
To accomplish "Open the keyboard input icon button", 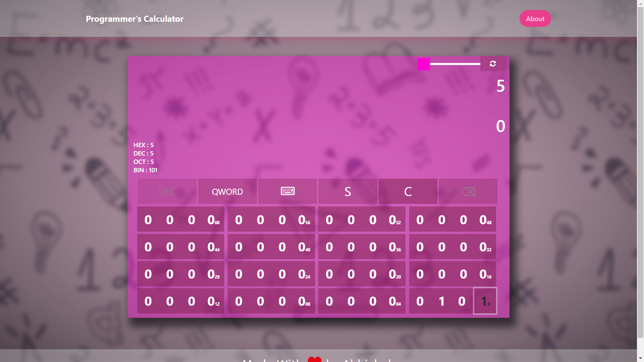I will point(287,191).
